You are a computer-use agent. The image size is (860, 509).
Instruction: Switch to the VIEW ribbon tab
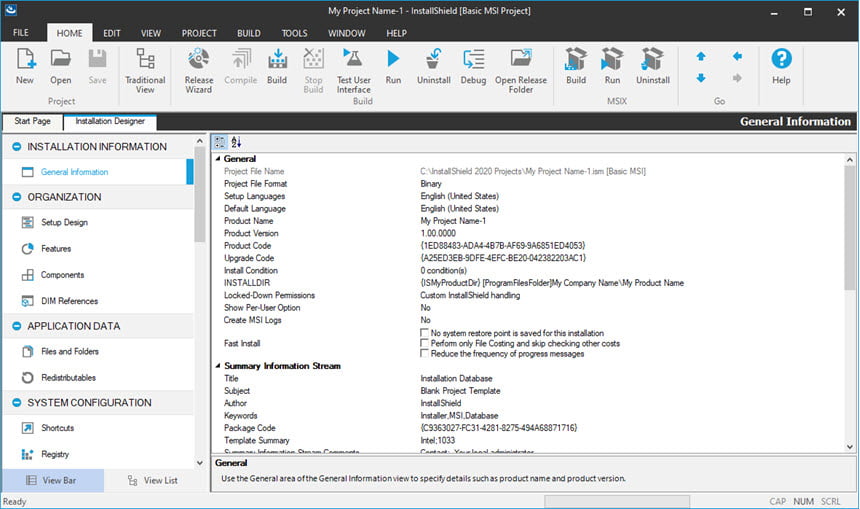coord(151,33)
